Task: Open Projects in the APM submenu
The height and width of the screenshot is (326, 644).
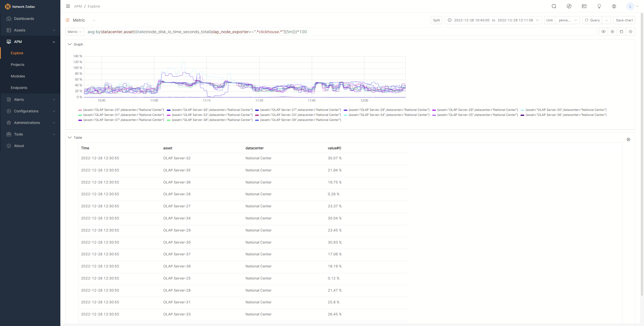Action: [18, 65]
